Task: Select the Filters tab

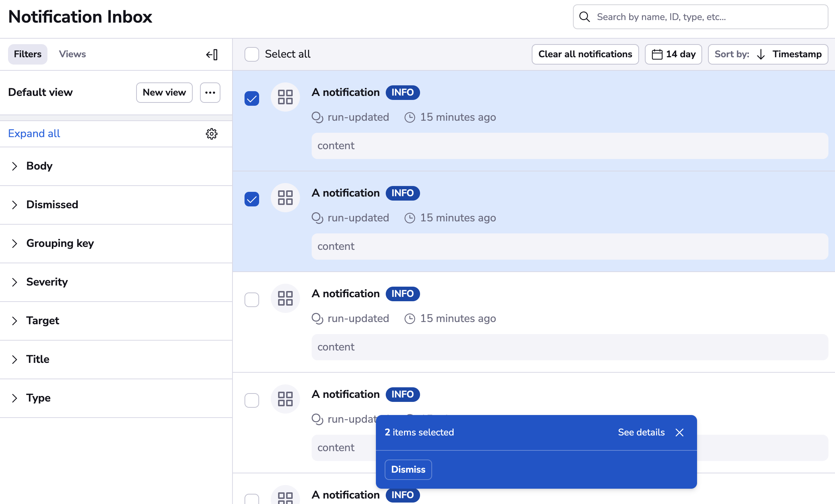Action: point(27,54)
